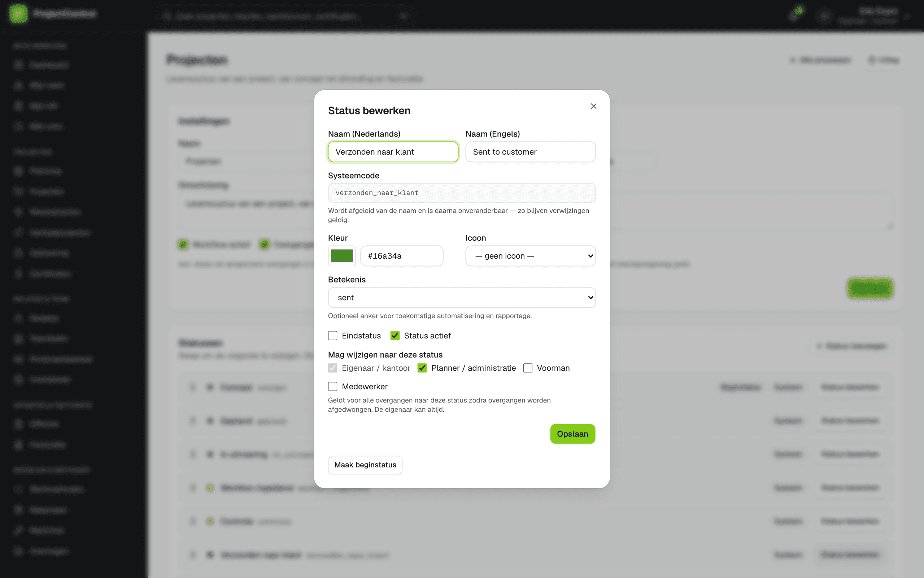Close the Status bewerken dialog
Image resolution: width=924 pixels, height=578 pixels.
coord(593,106)
